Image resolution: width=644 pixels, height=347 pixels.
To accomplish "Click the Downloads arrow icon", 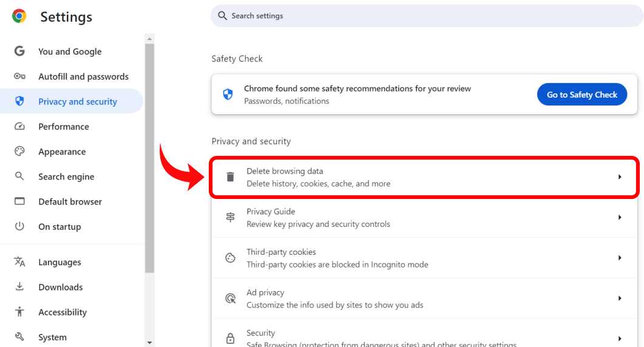I will (x=19, y=286).
